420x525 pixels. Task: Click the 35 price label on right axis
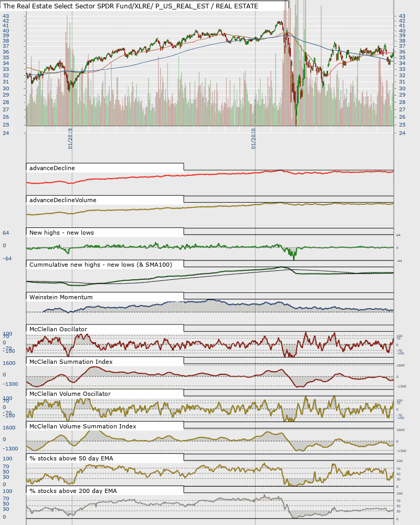click(402, 58)
